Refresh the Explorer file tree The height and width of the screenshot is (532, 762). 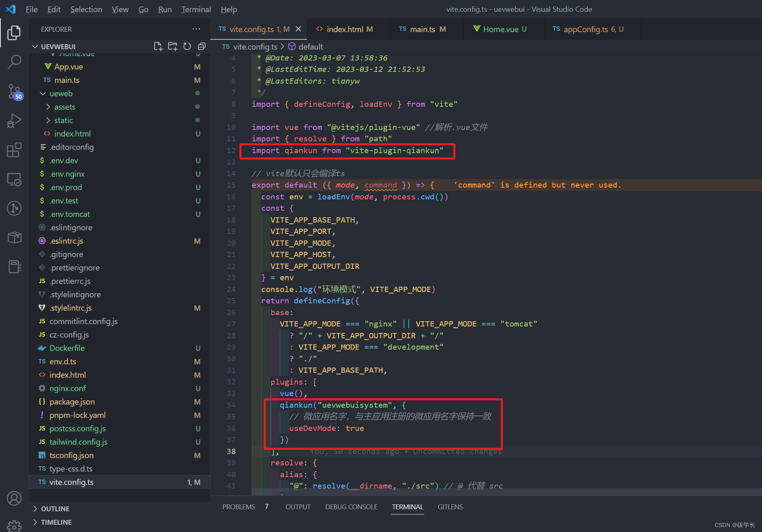[187, 46]
